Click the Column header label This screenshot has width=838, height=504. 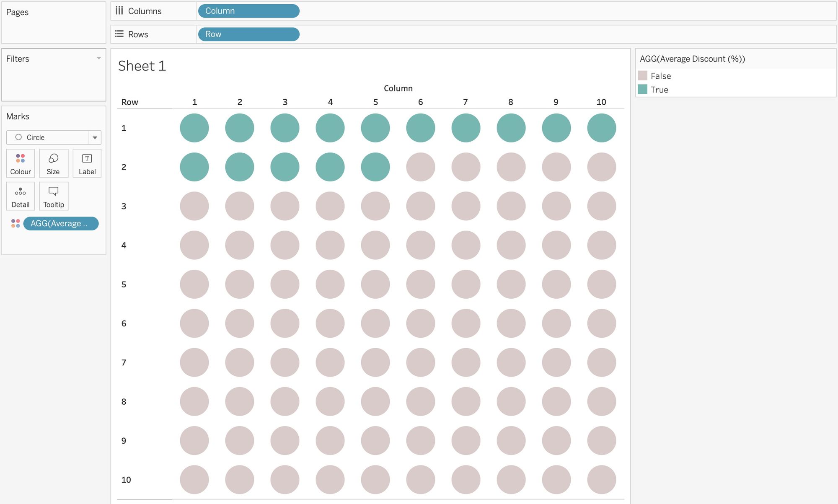point(398,88)
